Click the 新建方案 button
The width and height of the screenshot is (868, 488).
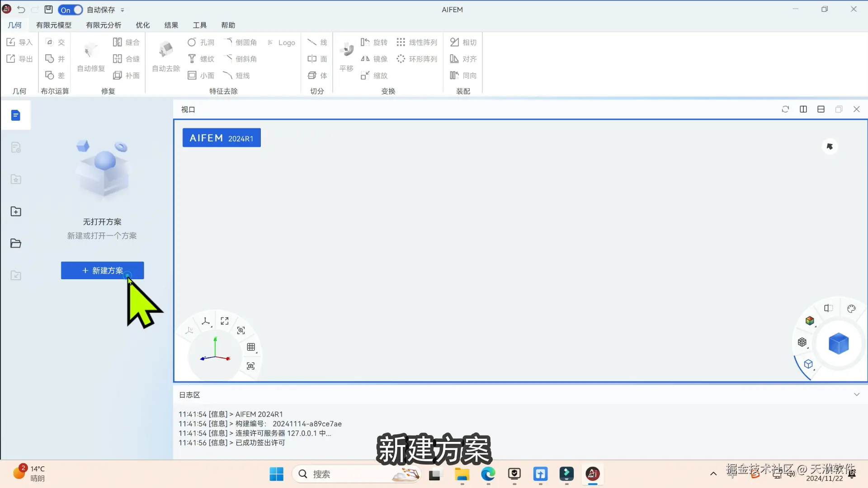pyautogui.click(x=102, y=270)
